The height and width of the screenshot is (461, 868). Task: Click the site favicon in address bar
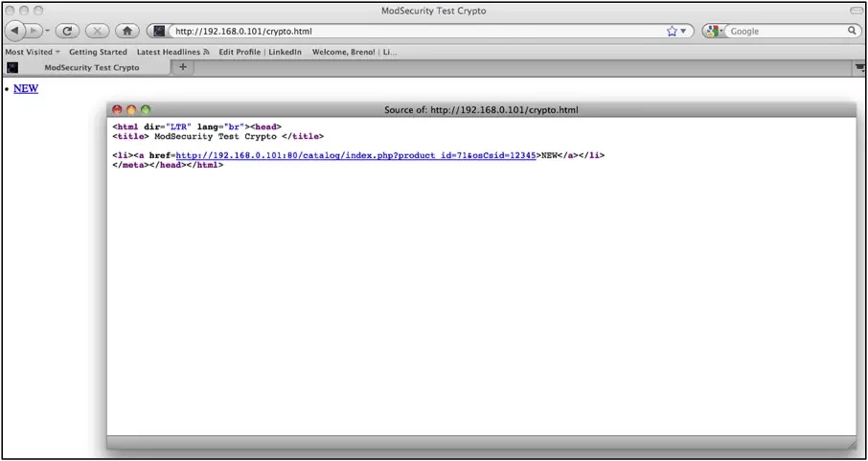point(160,31)
